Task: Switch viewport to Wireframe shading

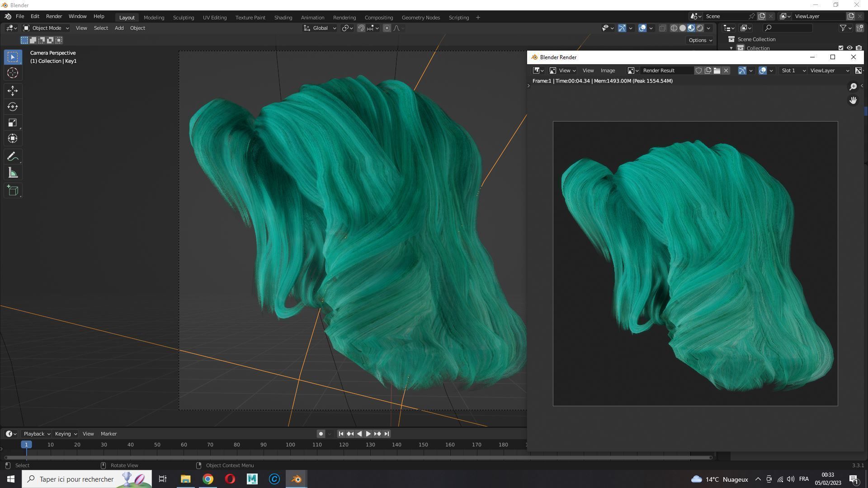Action: [x=674, y=28]
